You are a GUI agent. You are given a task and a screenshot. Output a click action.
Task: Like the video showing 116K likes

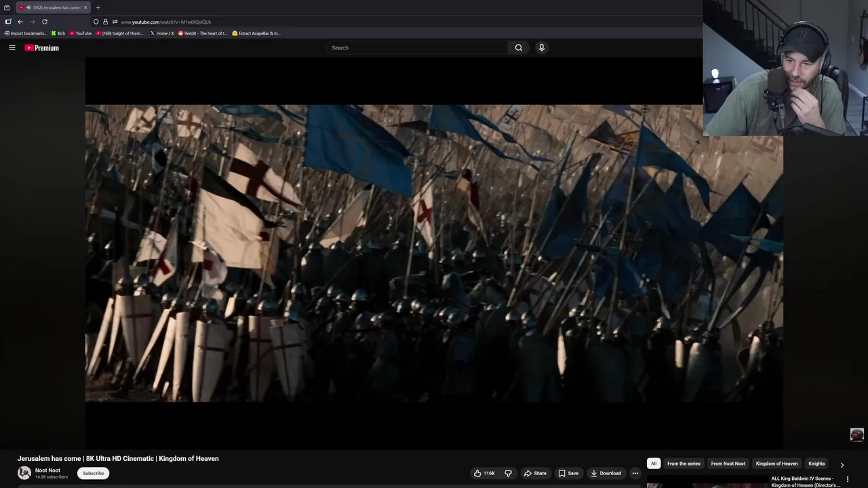(x=484, y=473)
